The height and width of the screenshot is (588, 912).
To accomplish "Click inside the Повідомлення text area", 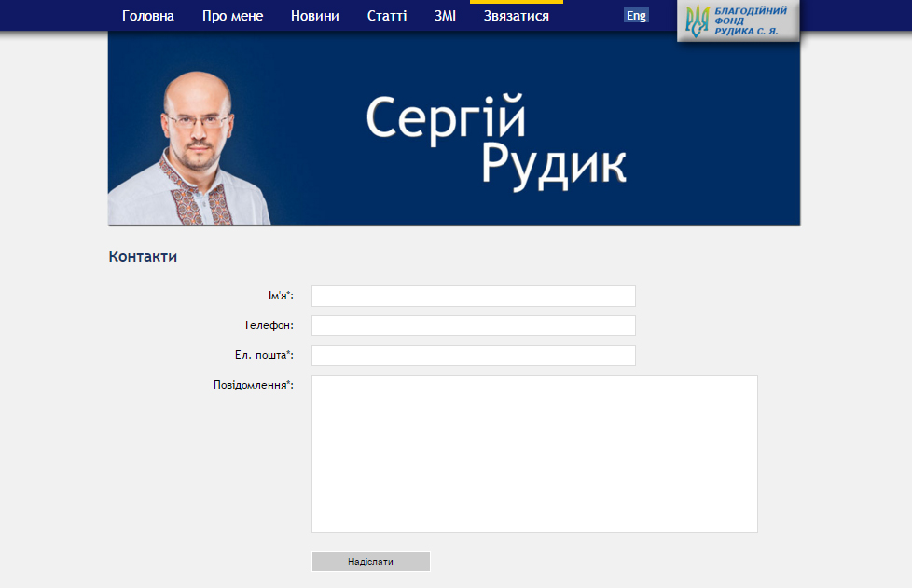I will point(533,453).
